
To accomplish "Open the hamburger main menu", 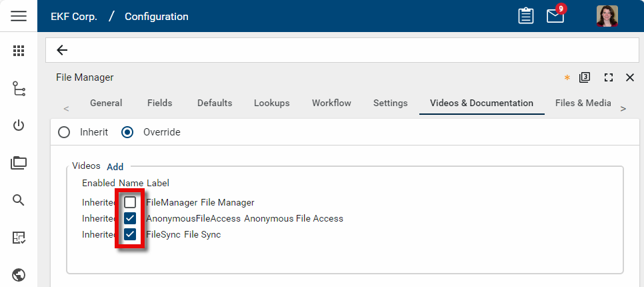I will point(19,16).
